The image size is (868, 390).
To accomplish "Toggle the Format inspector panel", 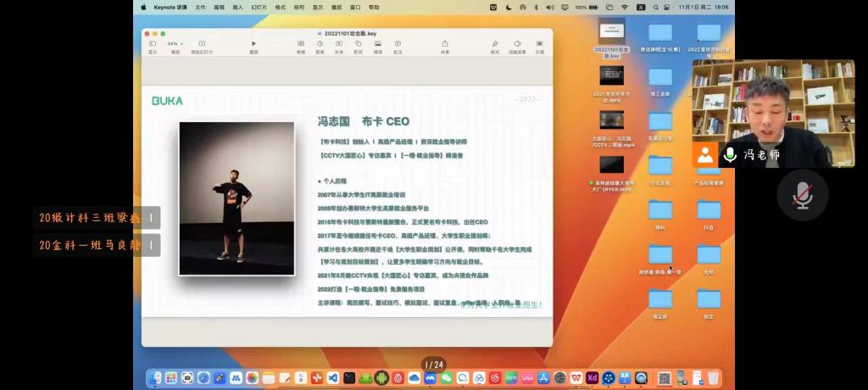I will pos(494,44).
